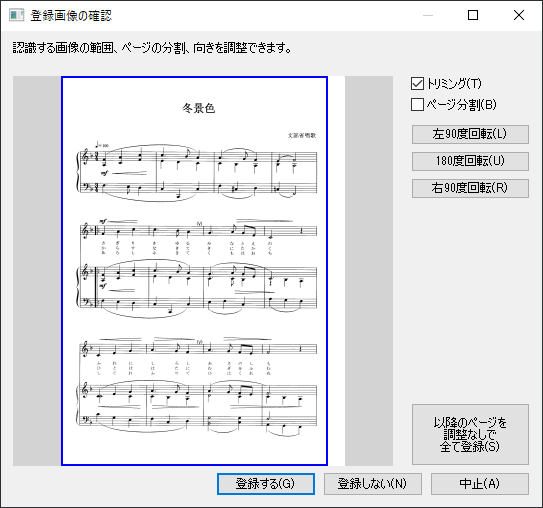Click 以降のページを調整なしで全て登録(S) button
Screen dimensions: 543x508
click(x=470, y=434)
